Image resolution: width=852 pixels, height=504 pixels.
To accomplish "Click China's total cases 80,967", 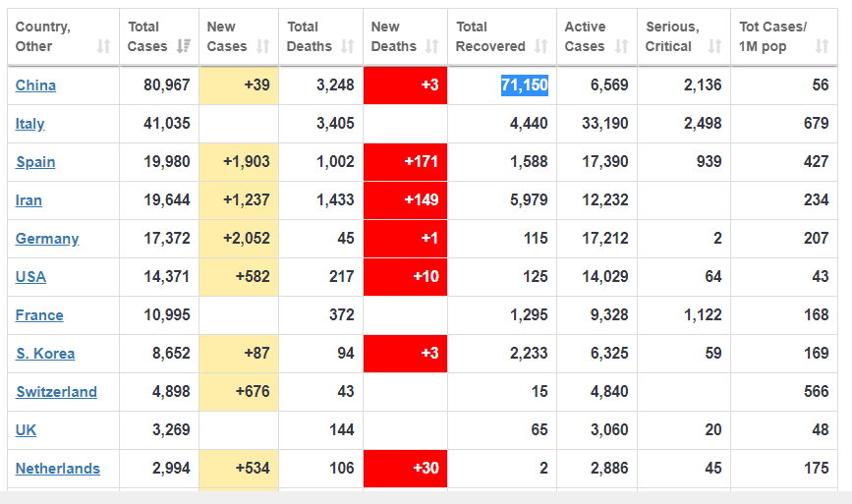I will click(x=167, y=85).
